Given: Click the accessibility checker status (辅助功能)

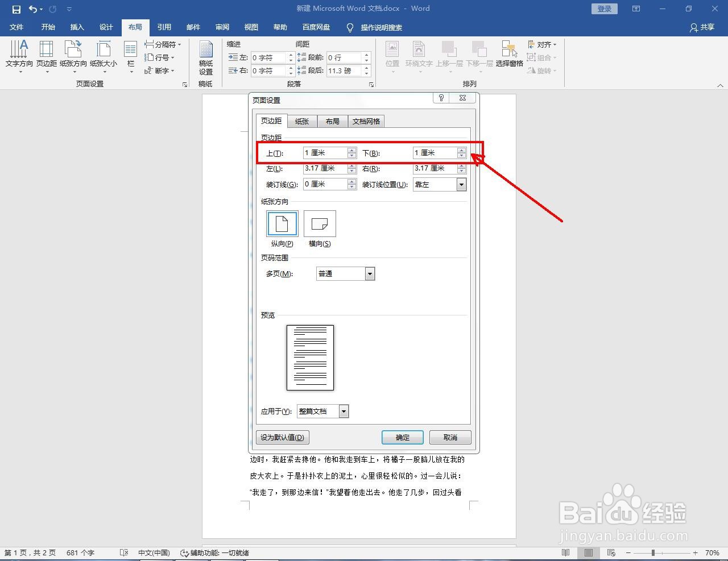Looking at the screenshot, I should tap(214, 552).
